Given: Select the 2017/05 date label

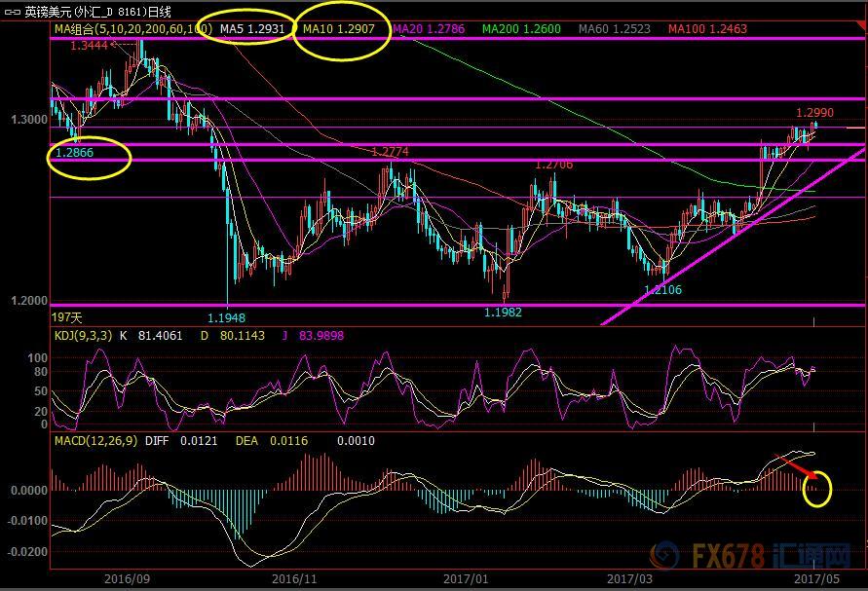Looking at the screenshot, I should [x=816, y=578].
